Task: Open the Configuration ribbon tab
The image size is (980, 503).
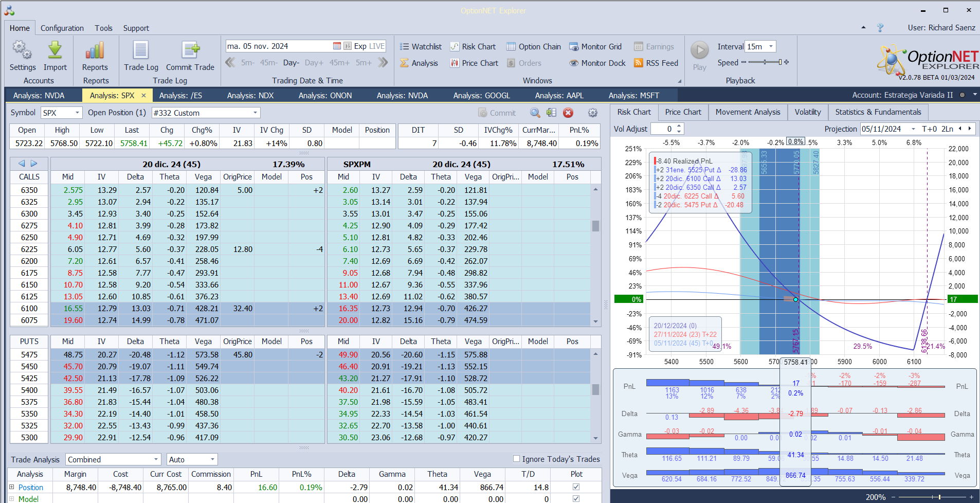Action: 62,28
